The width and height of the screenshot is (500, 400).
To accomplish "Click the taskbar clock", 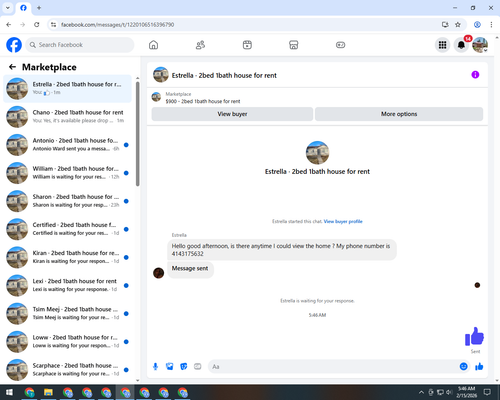I will coord(466,392).
